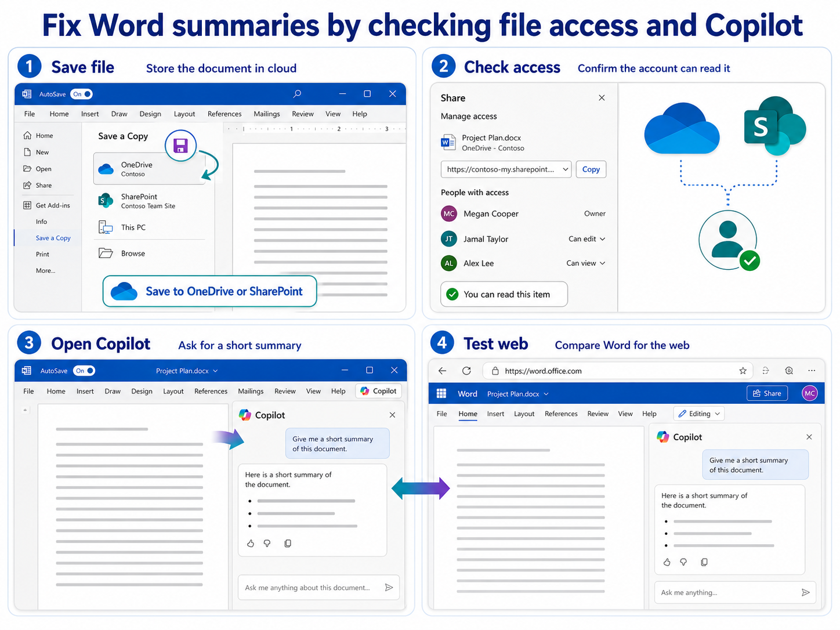Open Layout tab in Open Copilot window
The width and height of the screenshot is (840, 630).
(x=173, y=391)
